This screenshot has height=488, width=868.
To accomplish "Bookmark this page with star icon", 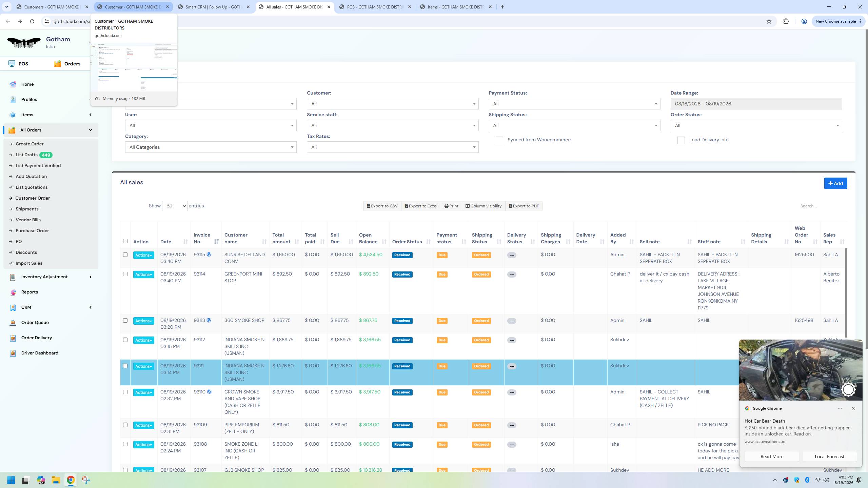I will pos(769,21).
